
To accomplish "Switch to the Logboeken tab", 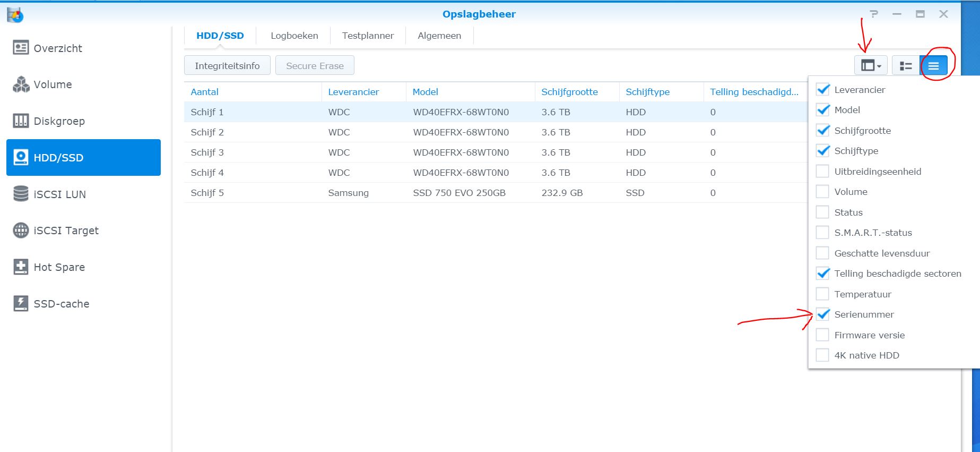I will click(294, 36).
